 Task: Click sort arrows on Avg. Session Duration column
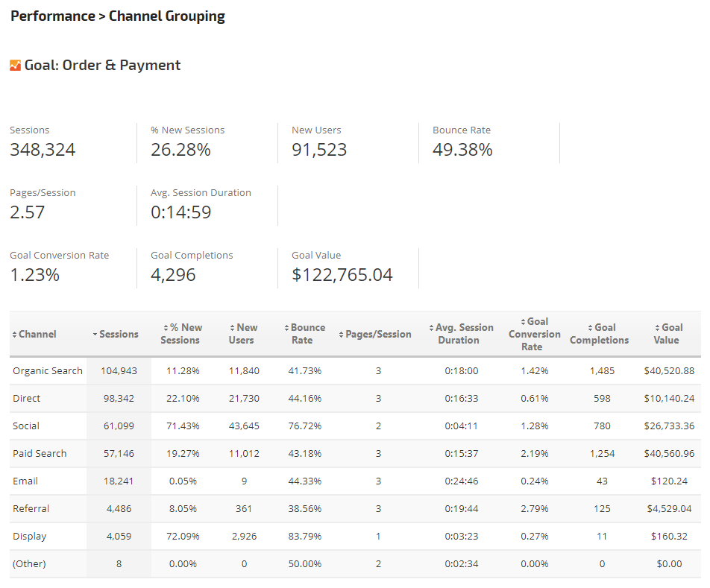pos(432,328)
